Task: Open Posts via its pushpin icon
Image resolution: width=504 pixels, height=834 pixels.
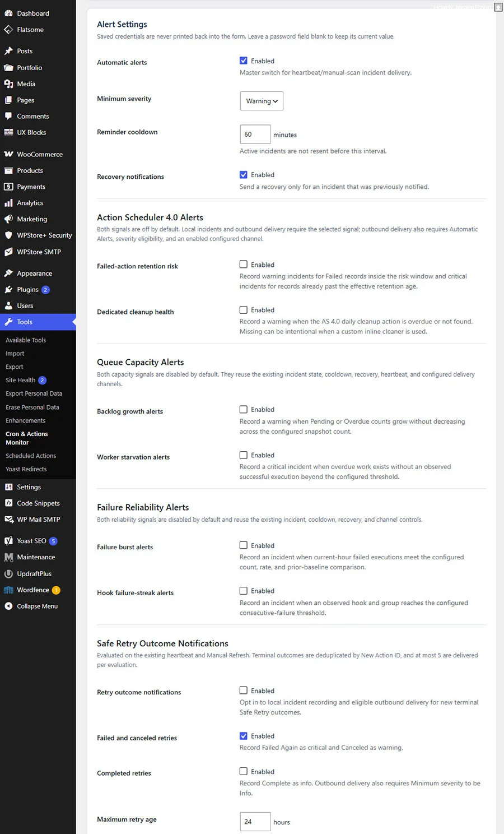Action: (8, 51)
